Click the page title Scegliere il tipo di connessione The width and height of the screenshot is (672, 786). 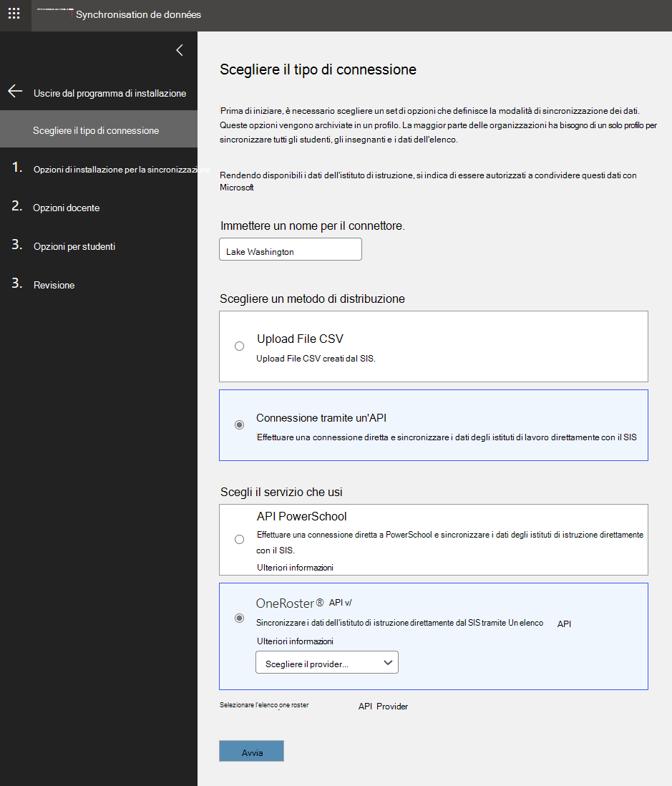click(318, 69)
